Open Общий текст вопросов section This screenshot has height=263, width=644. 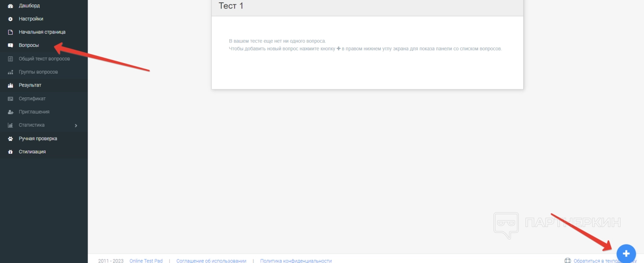tap(44, 59)
